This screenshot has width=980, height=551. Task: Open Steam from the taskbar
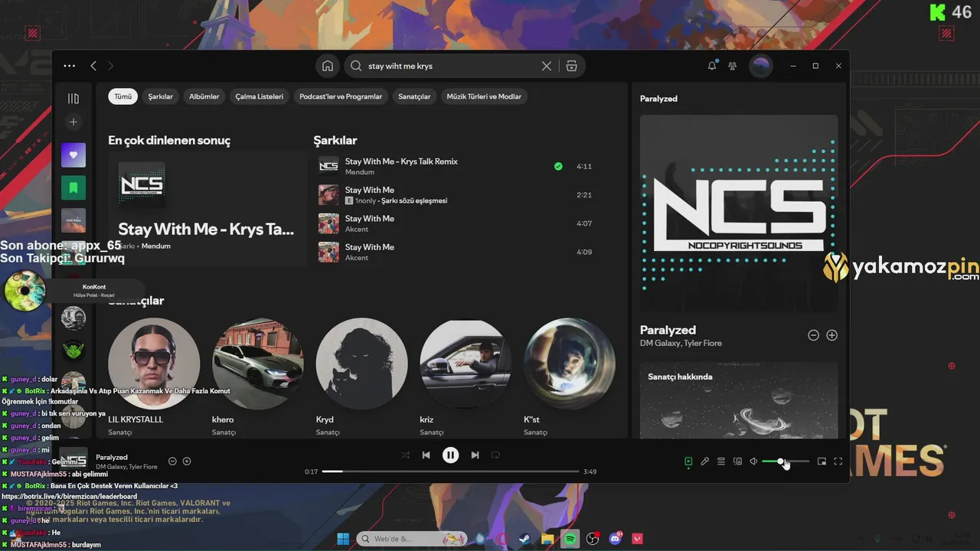(x=525, y=539)
